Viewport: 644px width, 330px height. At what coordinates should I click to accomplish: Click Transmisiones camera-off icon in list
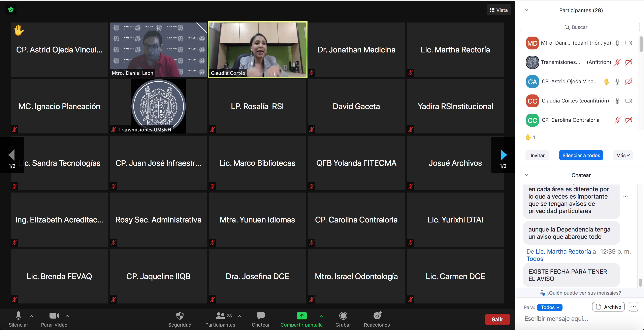[x=629, y=62]
